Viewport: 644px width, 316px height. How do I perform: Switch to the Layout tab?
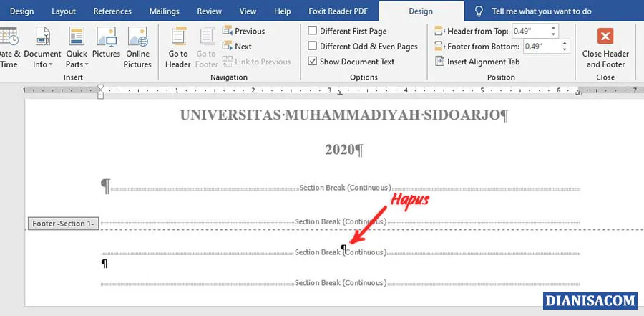click(x=63, y=11)
